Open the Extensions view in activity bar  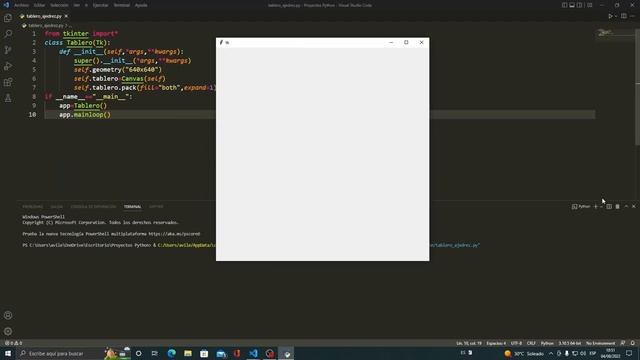pos(8,82)
